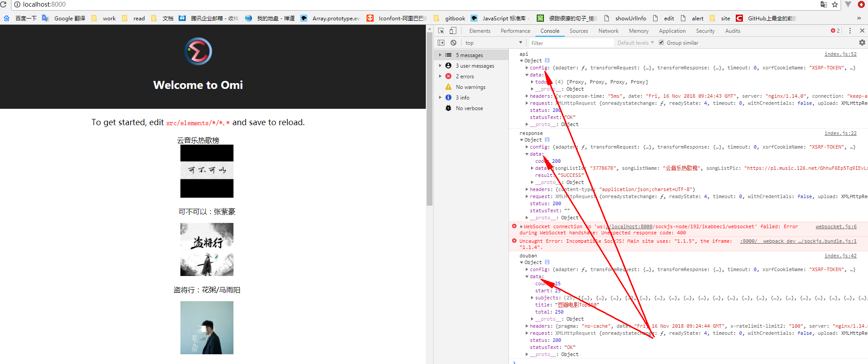Select the No verbose sidebar row
Screen dimensions: 868x364
(471, 108)
